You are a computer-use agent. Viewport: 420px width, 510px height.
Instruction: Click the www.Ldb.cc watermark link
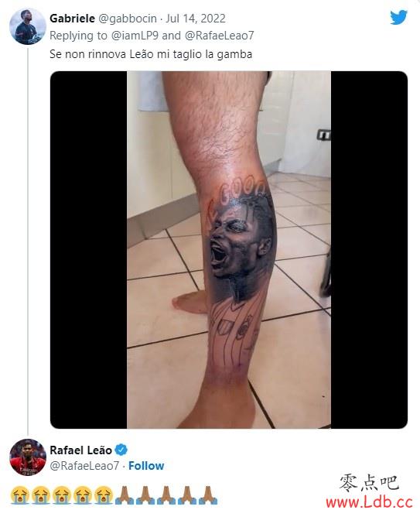[369, 501]
